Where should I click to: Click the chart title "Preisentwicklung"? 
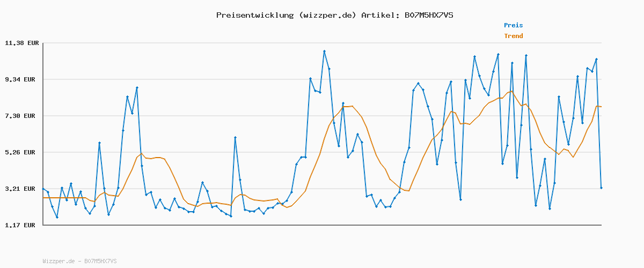point(253,15)
